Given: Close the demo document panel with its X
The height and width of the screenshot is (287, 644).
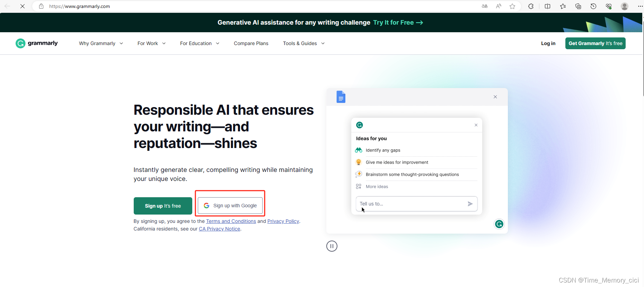Looking at the screenshot, I should pyautogui.click(x=495, y=97).
